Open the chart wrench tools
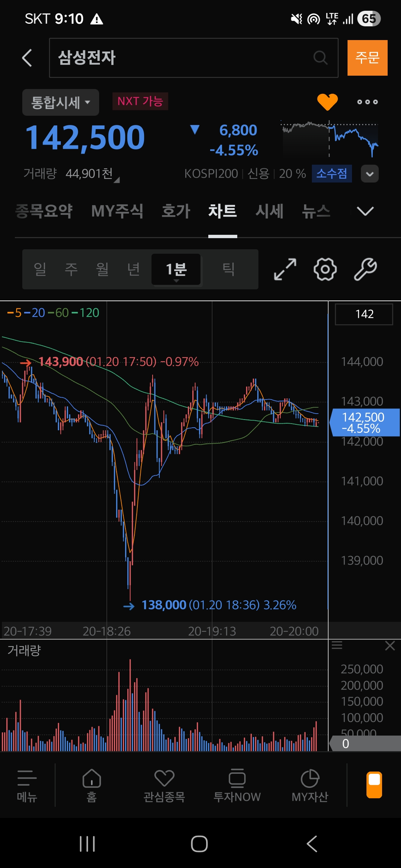Screen dimensions: 401x868 (x=365, y=269)
